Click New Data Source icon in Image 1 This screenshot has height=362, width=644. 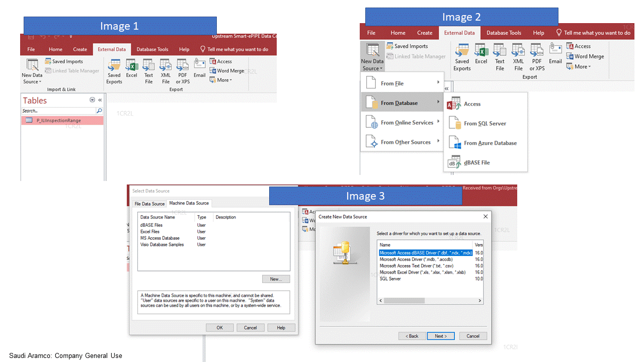(32, 71)
